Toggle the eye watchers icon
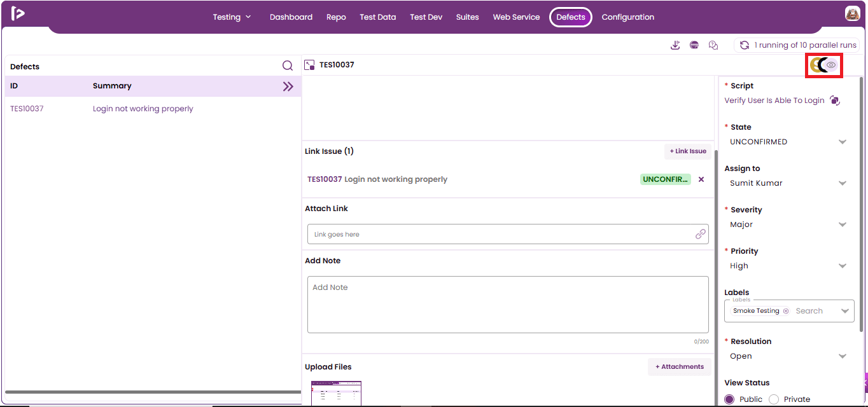Screen dimensions: 868x407 click(831, 65)
